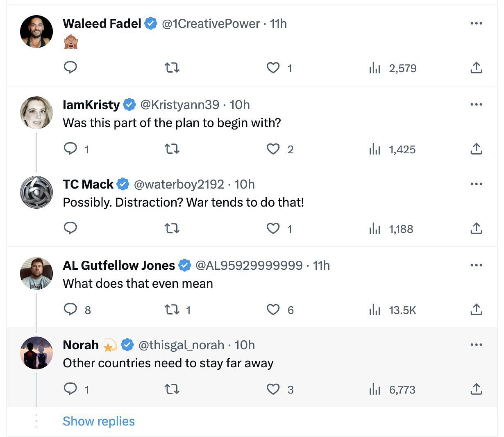
Task: Reply to AL Gutfellow Jones's tweet
Action: (x=70, y=309)
